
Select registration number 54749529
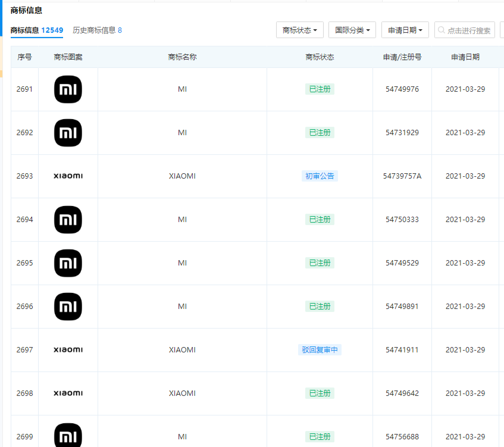(x=402, y=262)
